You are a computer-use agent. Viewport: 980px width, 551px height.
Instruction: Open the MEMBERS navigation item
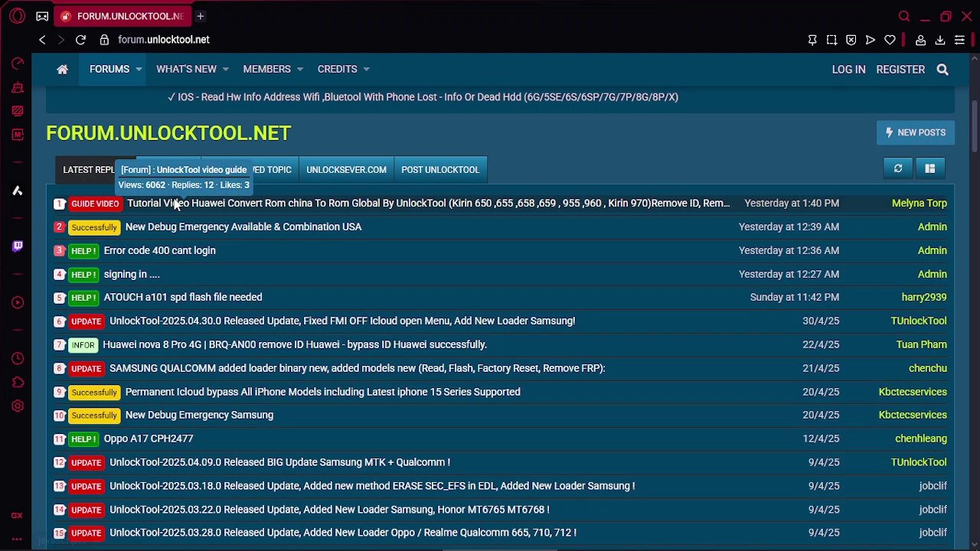[x=266, y=69]
